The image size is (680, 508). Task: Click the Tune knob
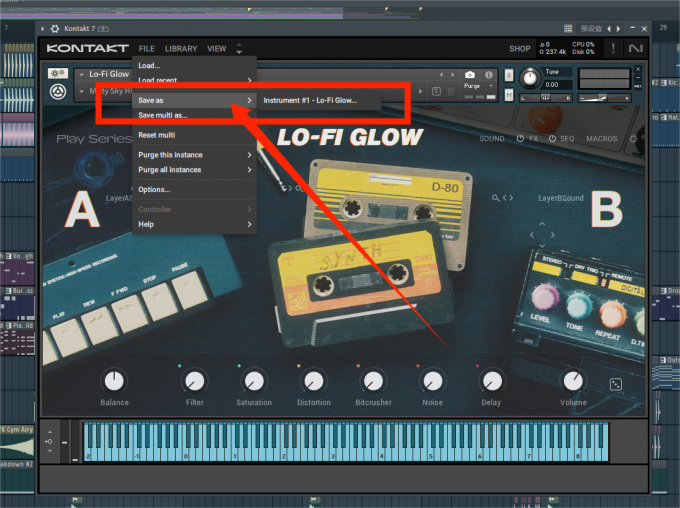(x=530, y=78)
